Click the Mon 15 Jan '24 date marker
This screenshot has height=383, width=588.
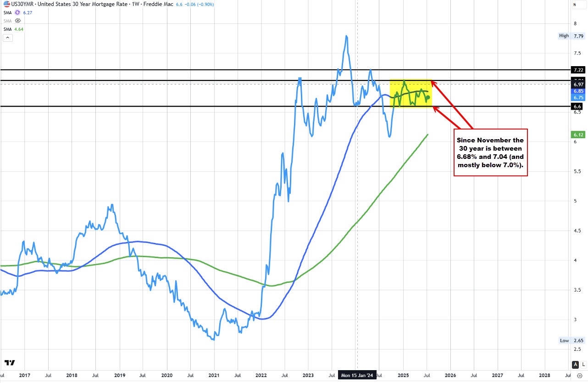coord(357,375)
